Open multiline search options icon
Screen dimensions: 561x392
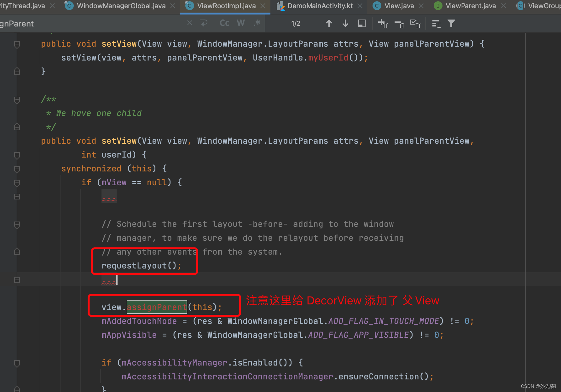point(436,24)
